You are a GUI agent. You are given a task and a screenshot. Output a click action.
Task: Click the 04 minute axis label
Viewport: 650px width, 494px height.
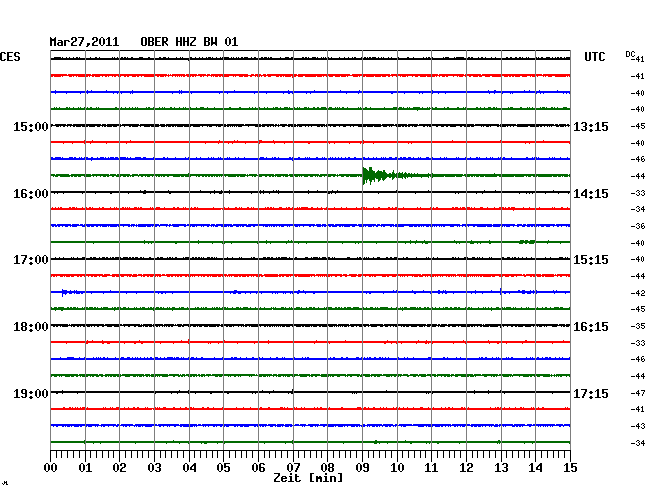pyautogui.click(x=189, y=468)
